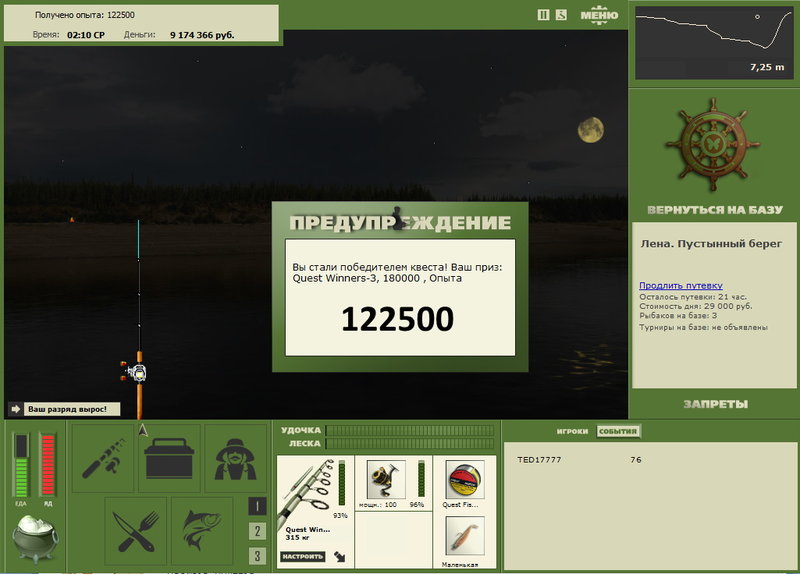Click the 122500 number in the dialog

397,319
